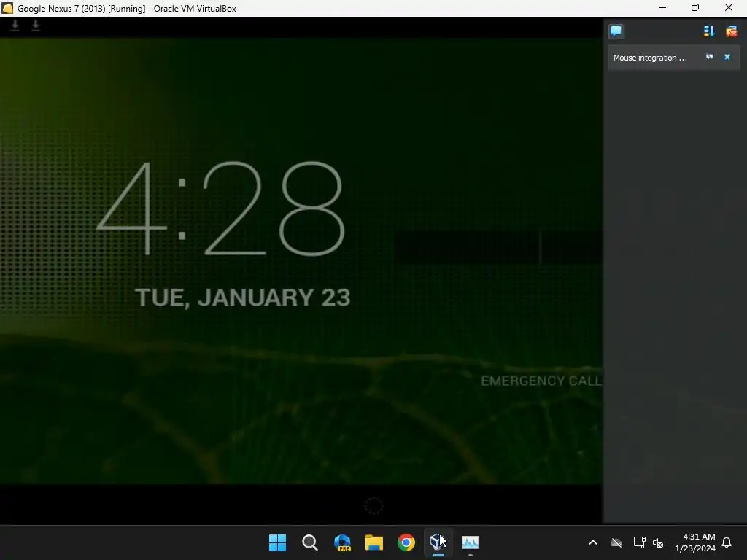Open Windows notifications bell
The height and width of the screenshot is (560, 747).
[727, 542]
